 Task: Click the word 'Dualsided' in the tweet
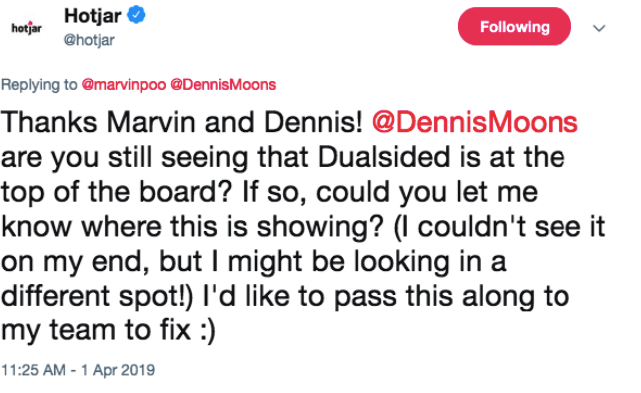click(x=384, y=157)
